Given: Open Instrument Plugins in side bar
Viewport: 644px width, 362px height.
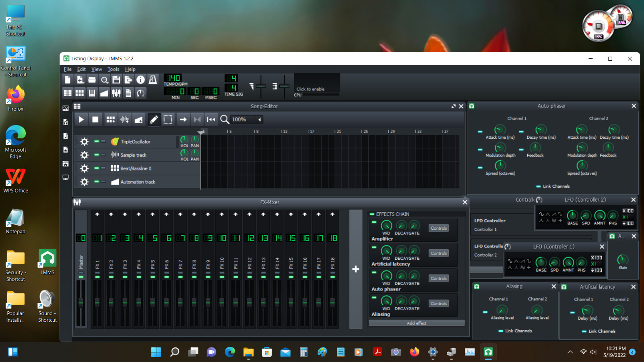Looking at the screenshot, I should 66,108.
